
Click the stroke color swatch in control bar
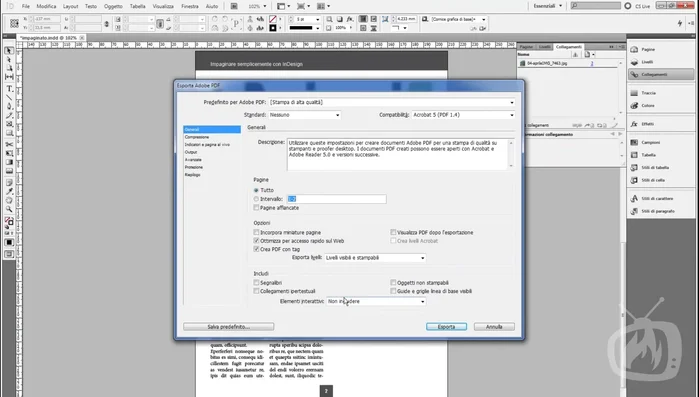click(x=273, y=28)
